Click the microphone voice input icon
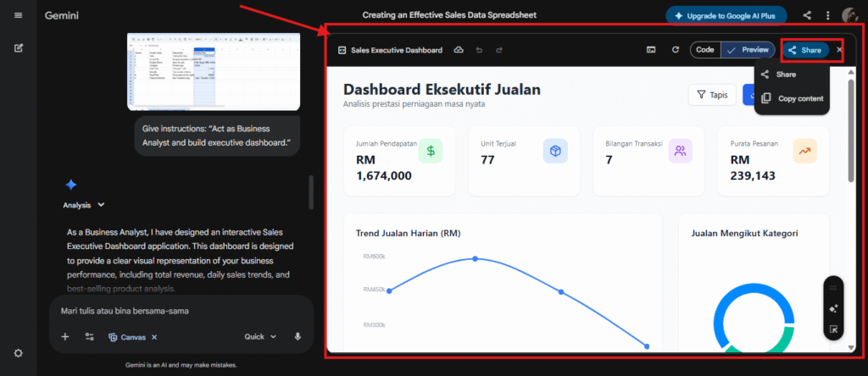 [298, 336]
